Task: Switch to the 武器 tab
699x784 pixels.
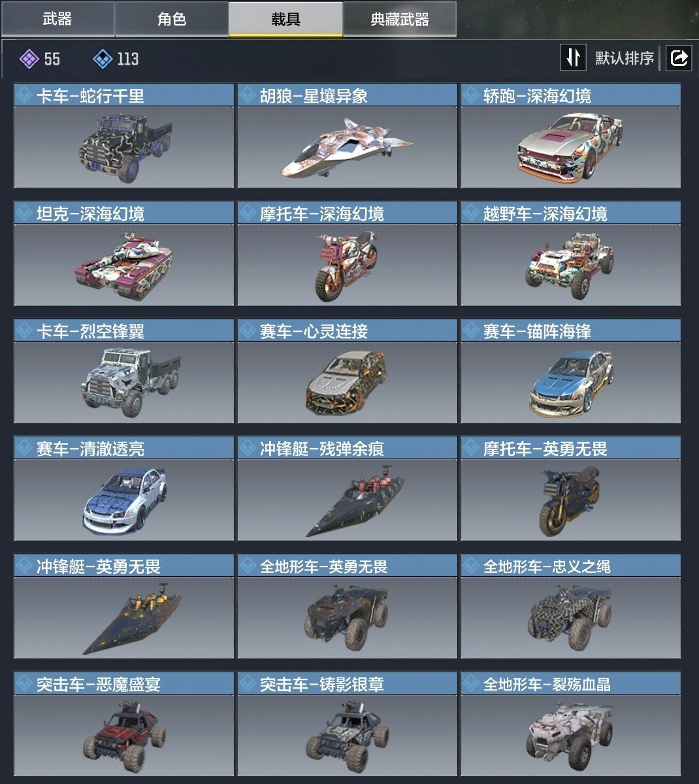Action: [x=57, y=19]
